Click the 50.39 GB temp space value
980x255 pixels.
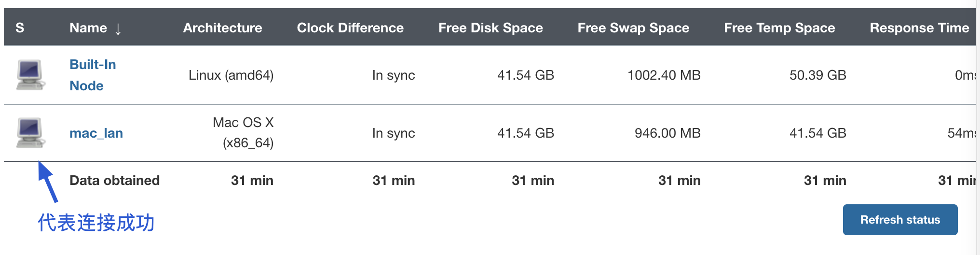(818, 75)
